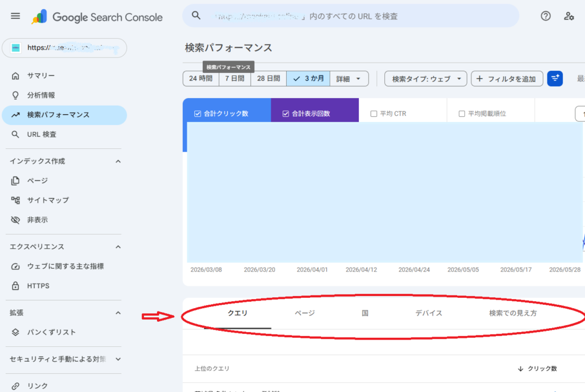
Task: Click the pages icon beside ページ
Action: coord(15,181)
